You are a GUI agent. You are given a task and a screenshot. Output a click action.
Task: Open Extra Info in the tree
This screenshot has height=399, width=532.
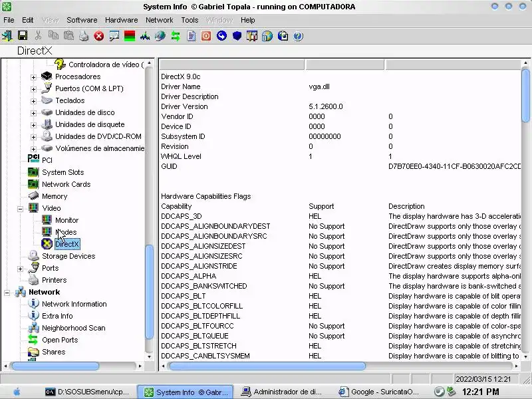tap(57, 316)
